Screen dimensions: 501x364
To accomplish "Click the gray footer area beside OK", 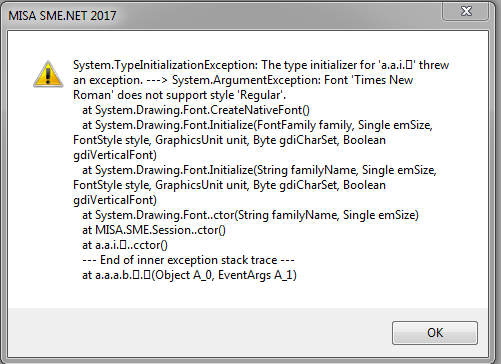I will tap(200, 332).
